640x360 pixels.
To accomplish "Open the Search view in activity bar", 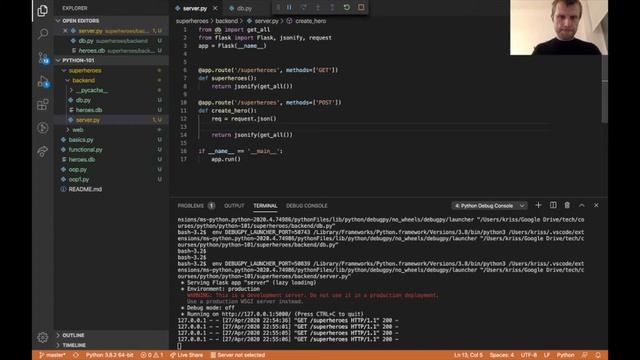I will click(42, 33).
